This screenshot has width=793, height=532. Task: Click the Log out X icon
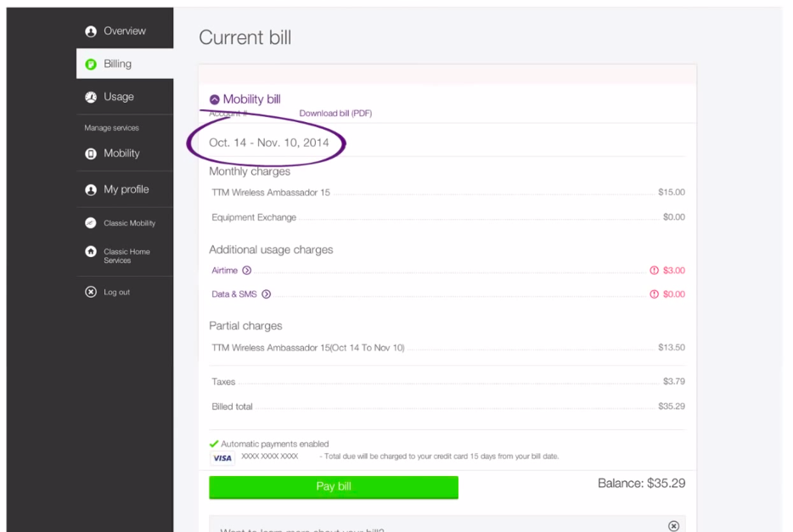pos(91,292)
